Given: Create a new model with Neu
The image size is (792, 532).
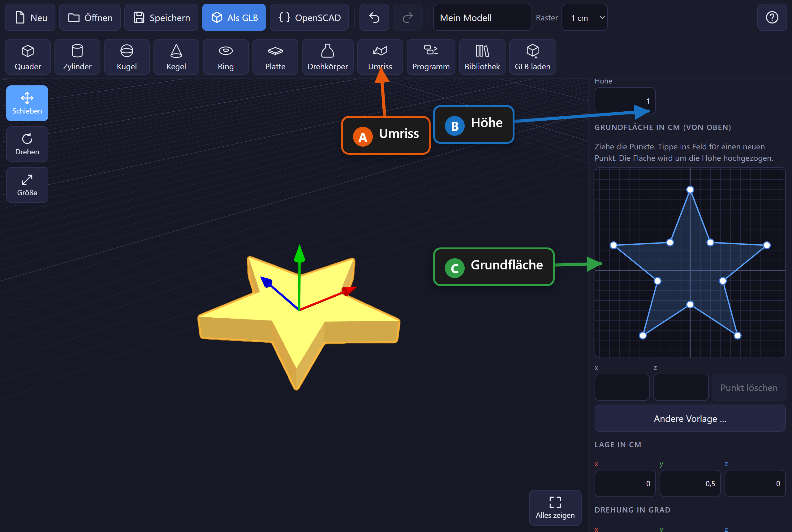Looking at the screenshot, I should (x=30, y=17).
